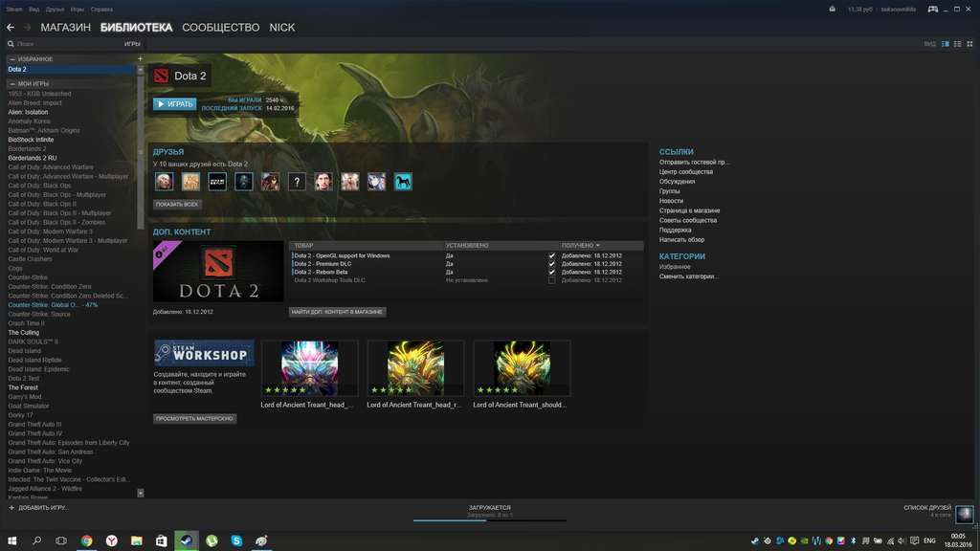Select the grid view icon

[969, 44]
